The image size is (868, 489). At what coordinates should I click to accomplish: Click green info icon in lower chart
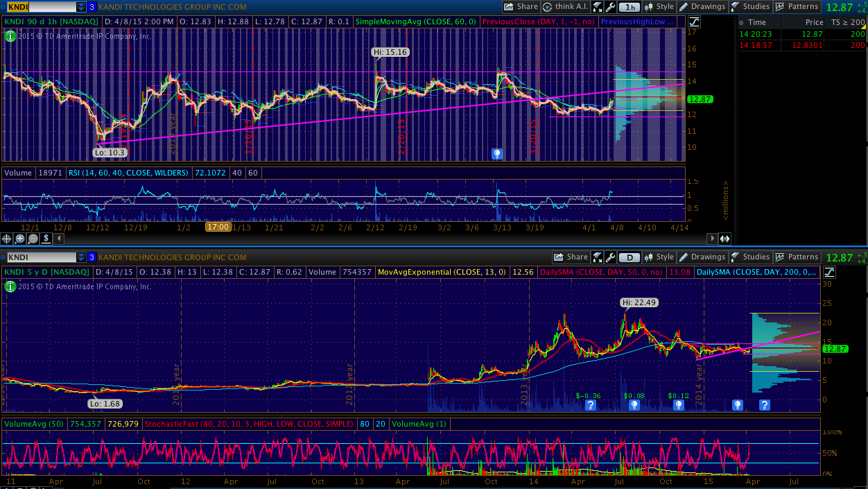tap(10, 285)
